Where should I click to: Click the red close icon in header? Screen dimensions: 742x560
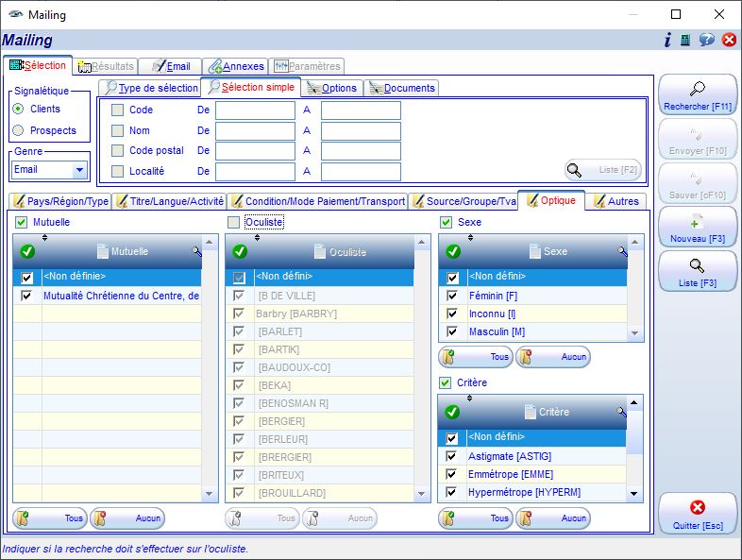[x=729, y=40]
